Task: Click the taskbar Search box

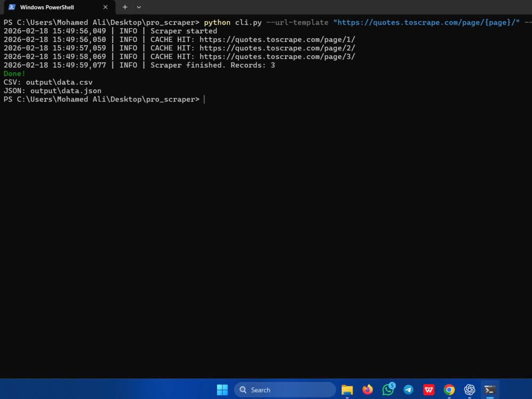Action: tap(285, 390)
